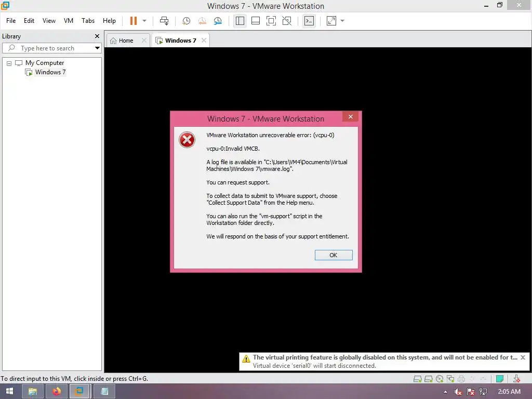Click the second hard disk status icon
Viewport: 532px width, 399px height.
click(x=429, y=379)
